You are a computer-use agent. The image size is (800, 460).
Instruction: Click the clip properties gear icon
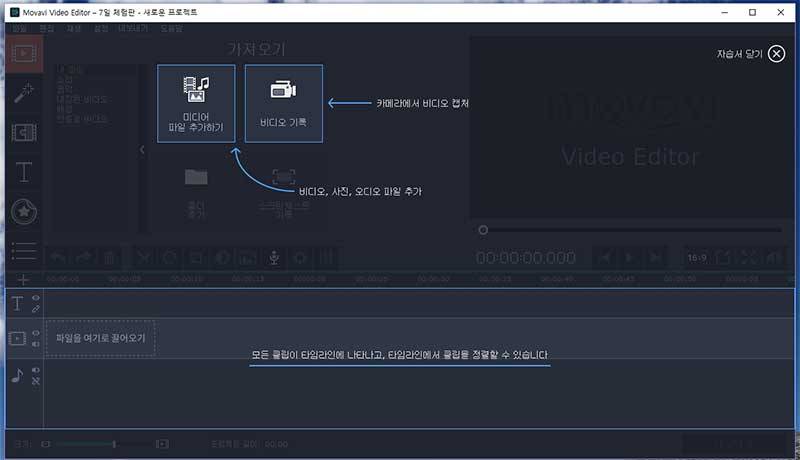coord(300,258)
